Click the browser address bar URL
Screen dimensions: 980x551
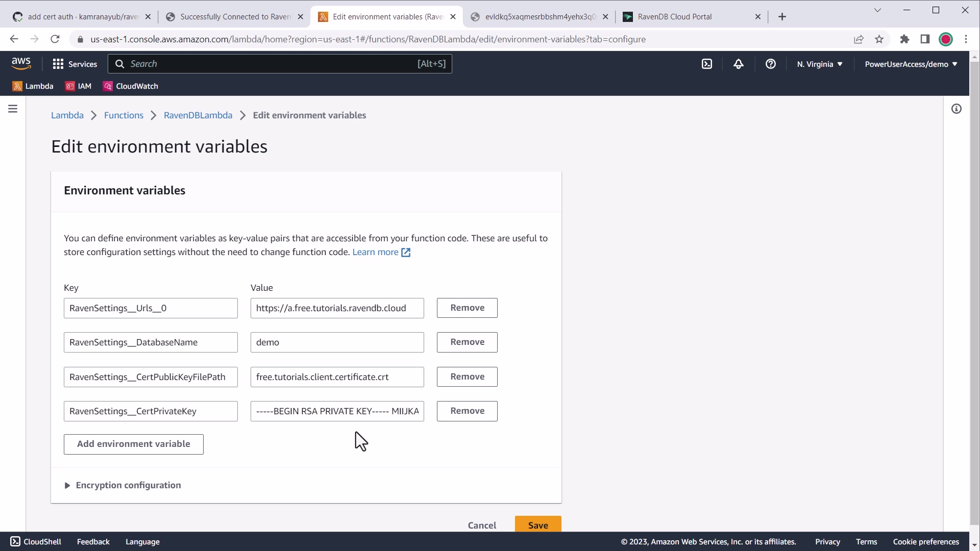(x=368, y=39)
